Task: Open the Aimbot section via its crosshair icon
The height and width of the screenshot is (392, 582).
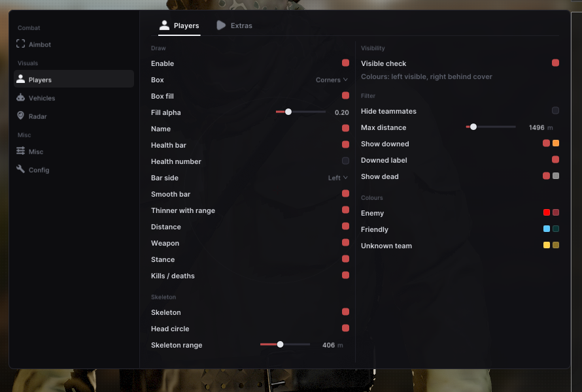Action: (21, 44)
